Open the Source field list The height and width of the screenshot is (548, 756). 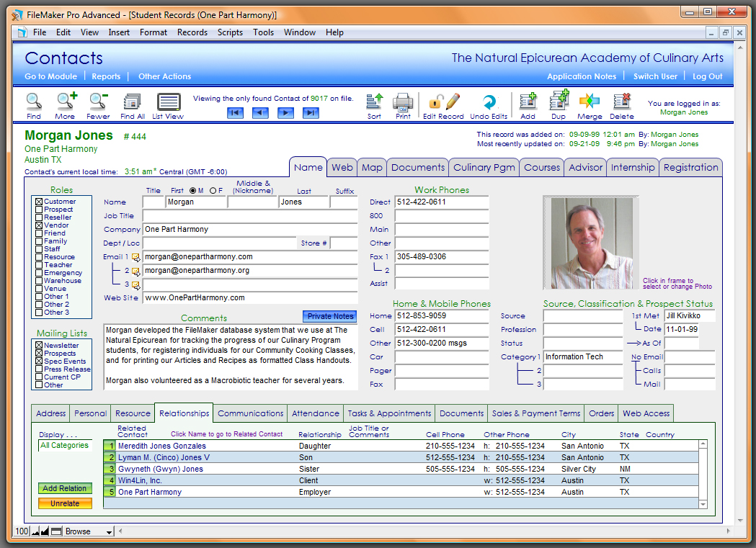click(583, 316)
